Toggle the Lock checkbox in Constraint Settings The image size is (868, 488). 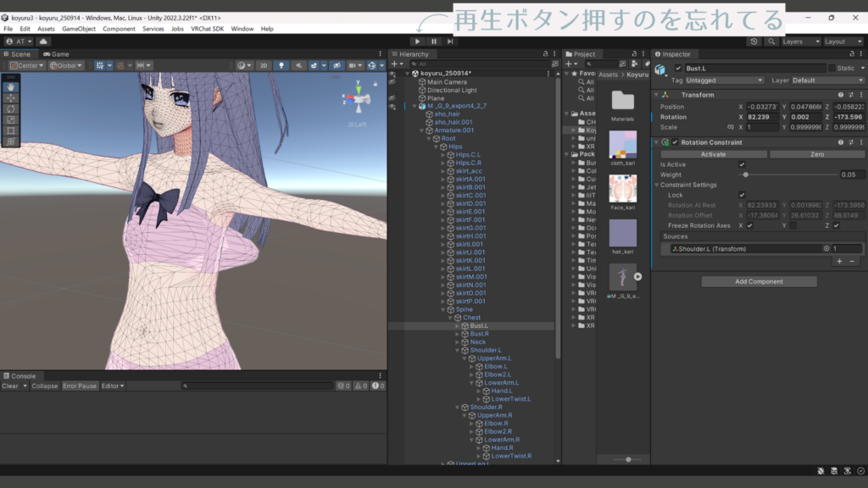pos(742,195)
